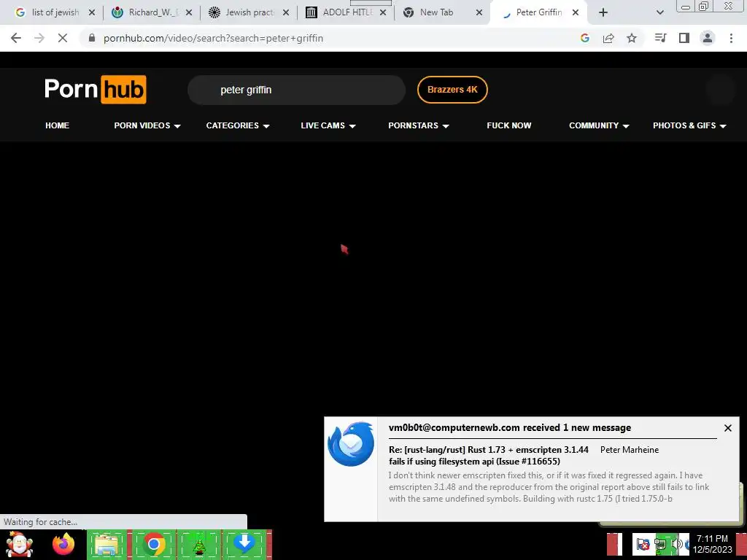Click the Action Center flag tray icon
Image resolution: width=747 pixels, height=560 pixels.
pyautogui.click(x=643, y=544)
